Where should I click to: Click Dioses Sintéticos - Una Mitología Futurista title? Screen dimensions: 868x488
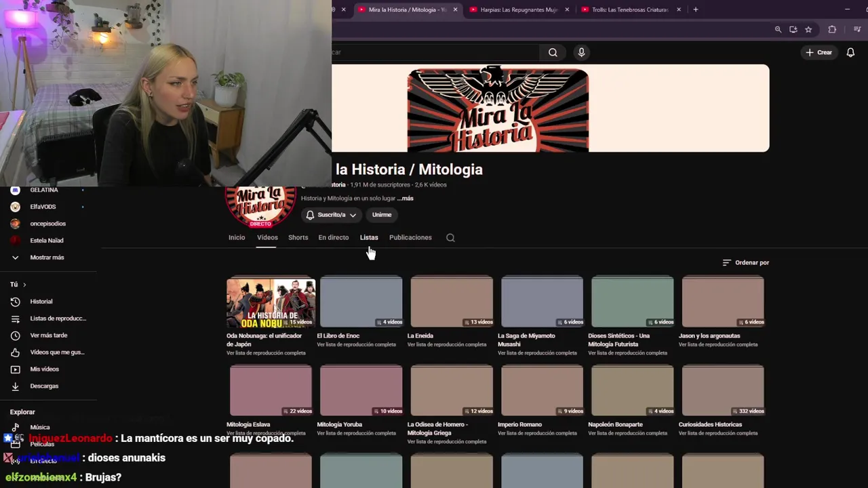coord(618,340)
